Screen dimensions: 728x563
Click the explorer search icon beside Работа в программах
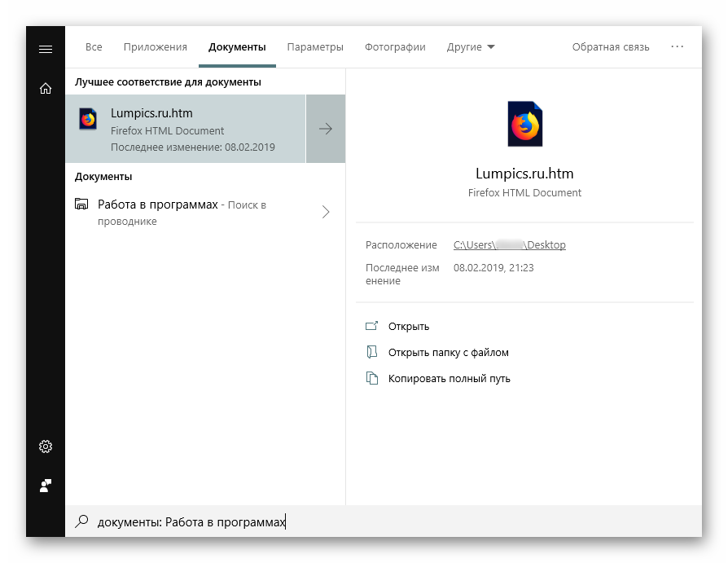tap(81, 204)
